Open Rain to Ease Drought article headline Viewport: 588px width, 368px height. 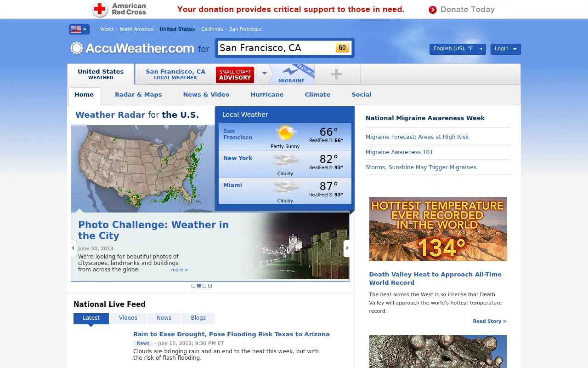[x=232, y=334]
